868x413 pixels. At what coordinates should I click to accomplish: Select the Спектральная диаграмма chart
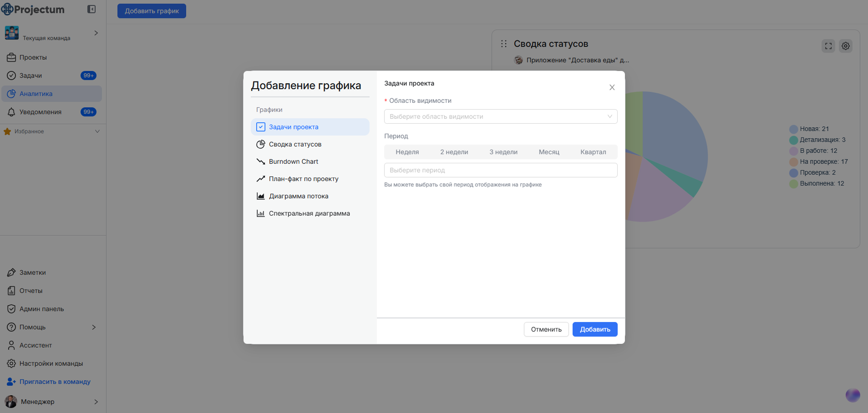tap(309, 213)
